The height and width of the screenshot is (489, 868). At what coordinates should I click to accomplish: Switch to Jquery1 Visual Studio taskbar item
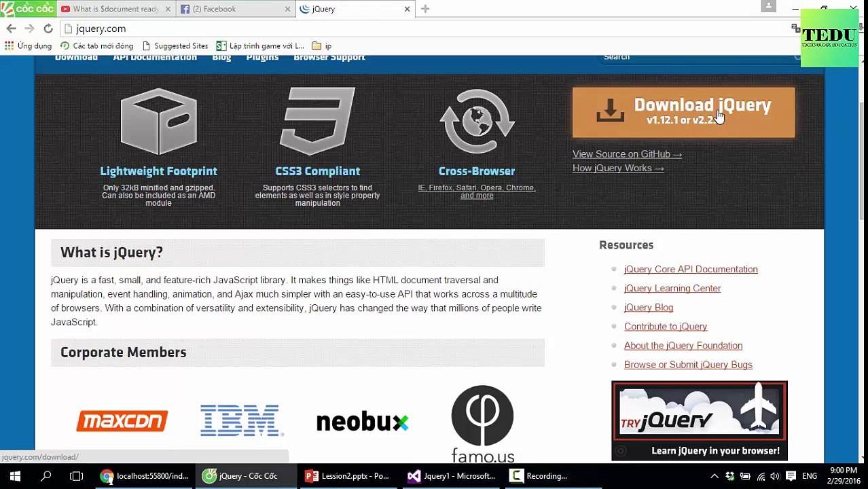point(451,476)
